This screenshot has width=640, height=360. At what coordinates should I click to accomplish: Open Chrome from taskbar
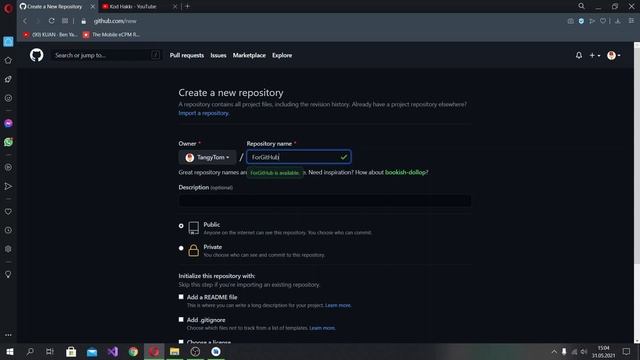[133, 351]
